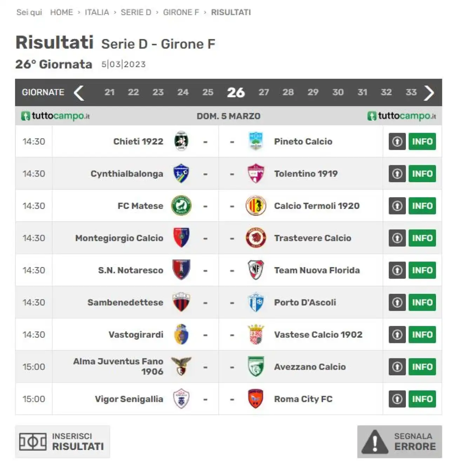Open the Serie D breadcrumb link
Image resolution: width=449 pixels, height=476 pixels.
[x=136, y=12]
